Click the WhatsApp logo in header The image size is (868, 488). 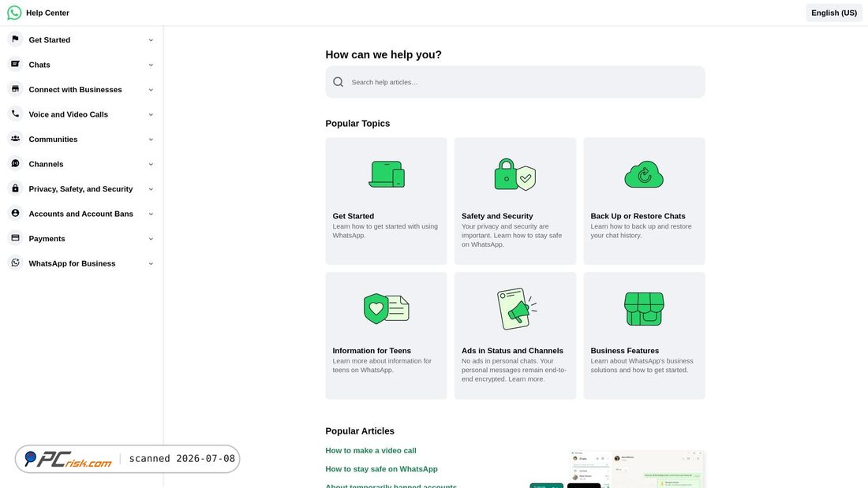pyautogui.click(x=14, y=13)
